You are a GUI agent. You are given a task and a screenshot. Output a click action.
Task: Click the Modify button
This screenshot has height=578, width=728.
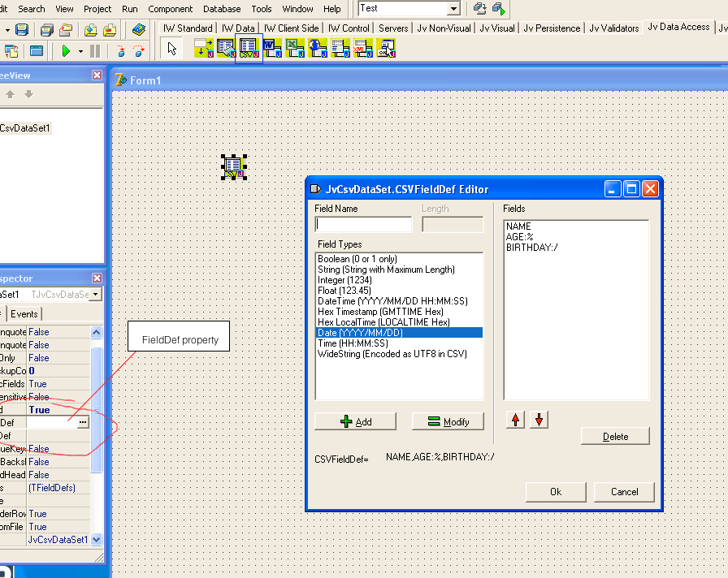click(x=448, y=421)
